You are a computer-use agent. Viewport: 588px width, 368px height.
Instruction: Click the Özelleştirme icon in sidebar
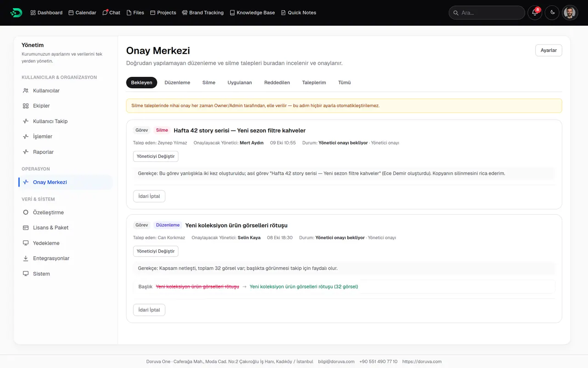26,213
